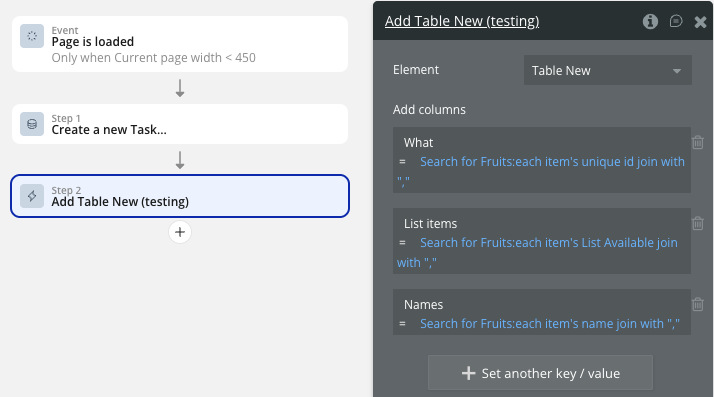
Task: Open the comment bubble icon
Action: click(x=676, y=21)
